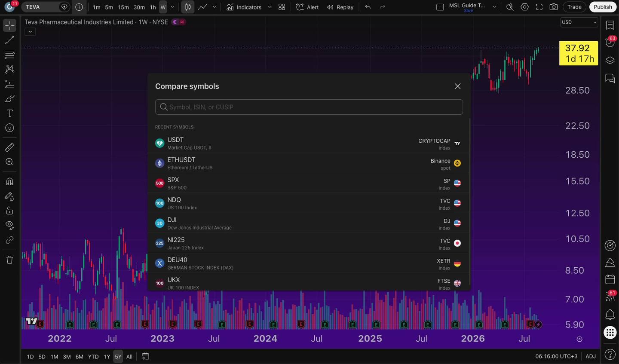Click the Trade button

(574, 7)
